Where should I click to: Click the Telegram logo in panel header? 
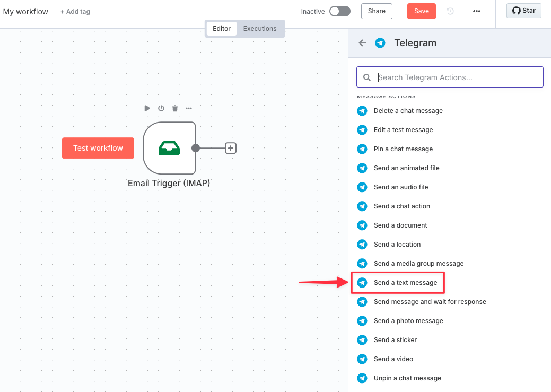[x=380, y=43]
